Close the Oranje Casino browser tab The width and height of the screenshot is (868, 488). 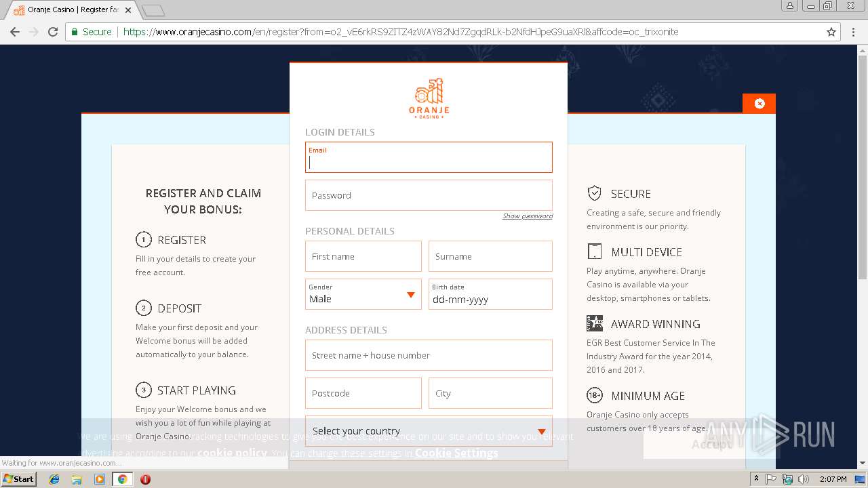tap(128, 10)
